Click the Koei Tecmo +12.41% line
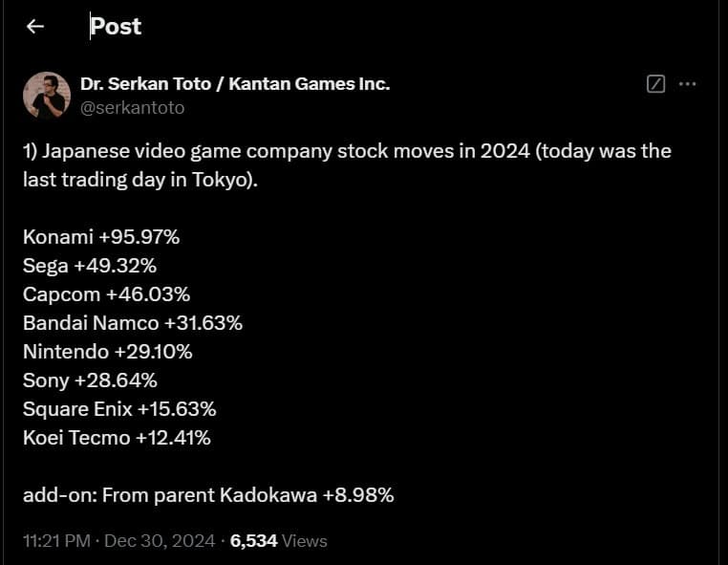728x565 pixels. point(117,438)
